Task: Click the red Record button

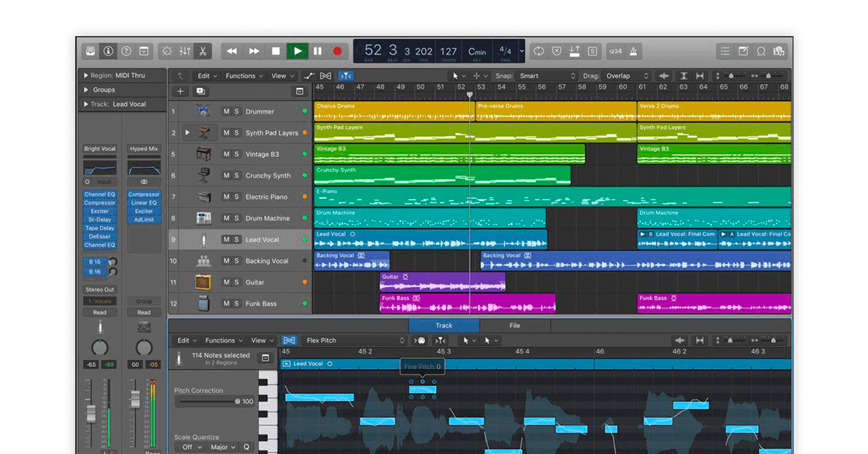Action: click(x=337, y=51)
